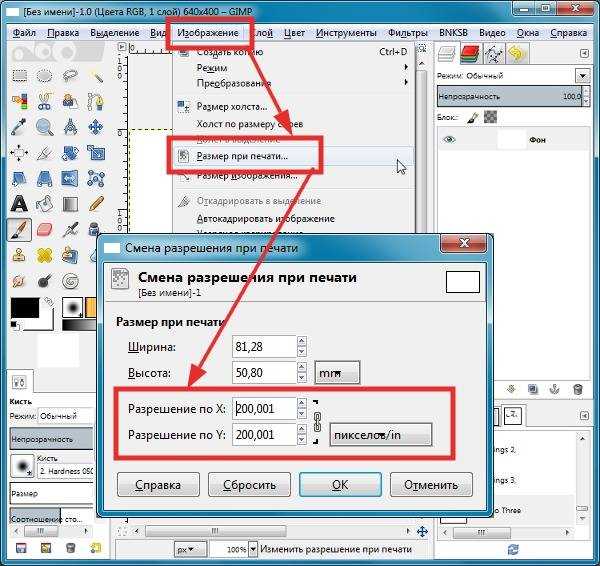Open the пикселов/in resolution unit dropdown
This screenshot has width=600, height=566.
click(381, 435)
